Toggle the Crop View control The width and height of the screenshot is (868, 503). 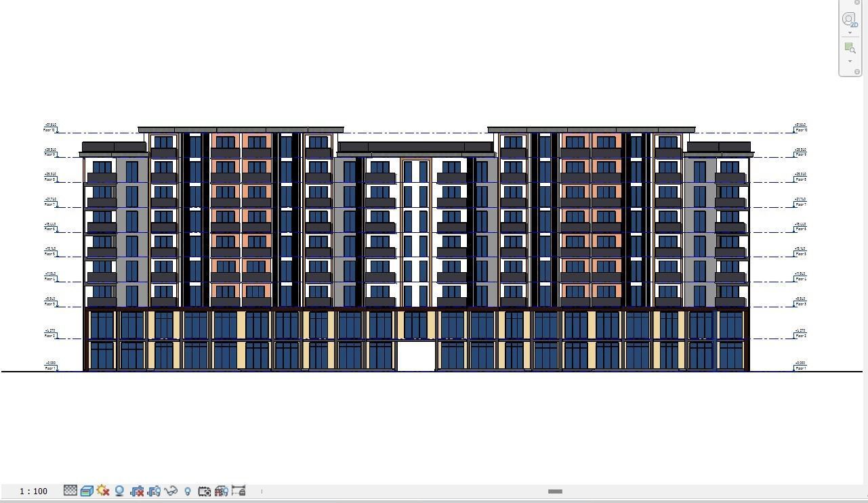[x=137, y=491]
